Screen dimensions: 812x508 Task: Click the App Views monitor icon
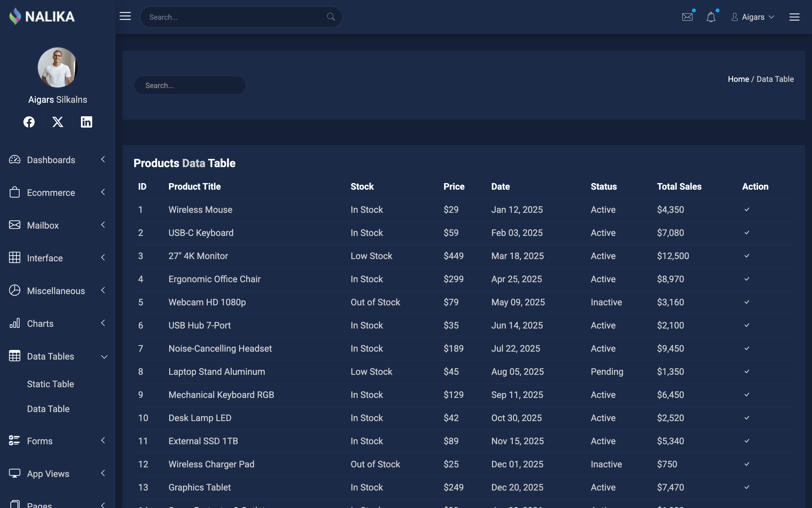pos(14,473)
